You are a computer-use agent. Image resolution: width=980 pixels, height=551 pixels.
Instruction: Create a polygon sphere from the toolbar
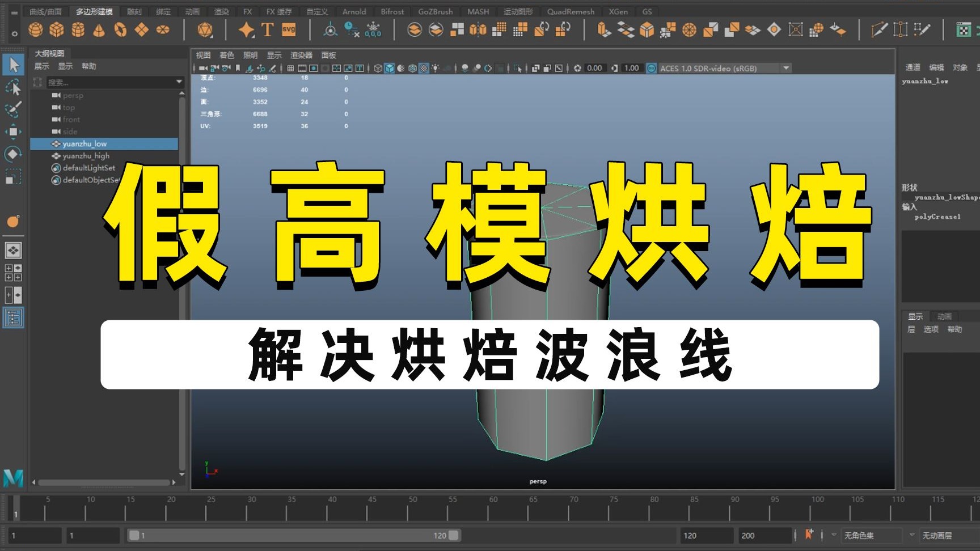[x=35, y=29]
